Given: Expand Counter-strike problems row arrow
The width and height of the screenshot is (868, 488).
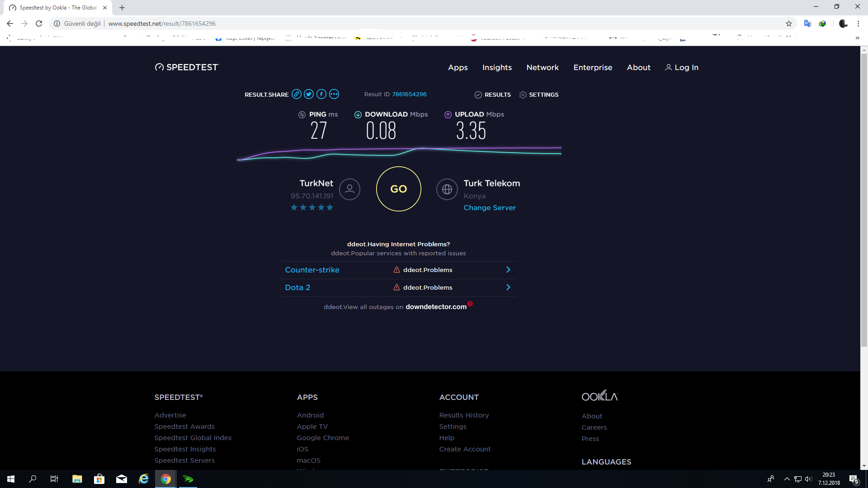Looking at the screenshot, I should point(508,270).
